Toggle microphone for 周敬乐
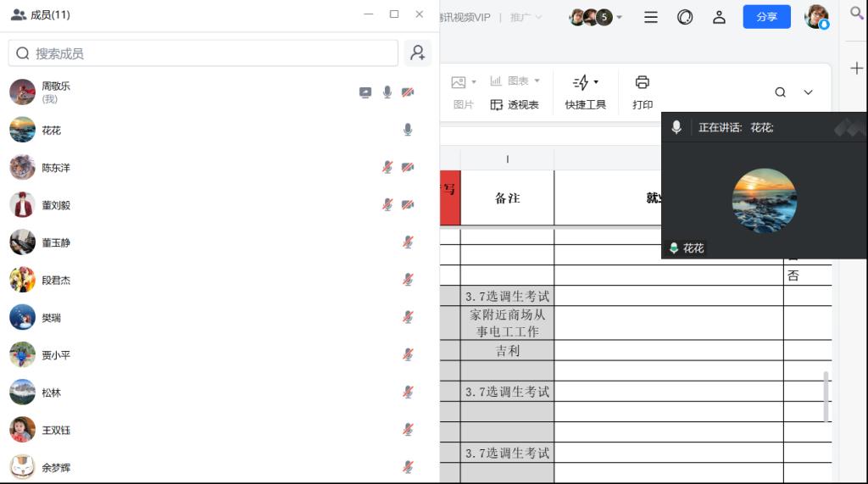Screen dimensions: 868x484 [x=387, y=92]
